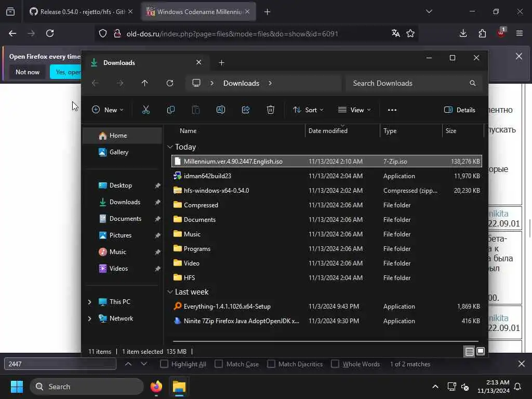
Task: Click the find bar text field containing 2447
Action: point(60,364)
